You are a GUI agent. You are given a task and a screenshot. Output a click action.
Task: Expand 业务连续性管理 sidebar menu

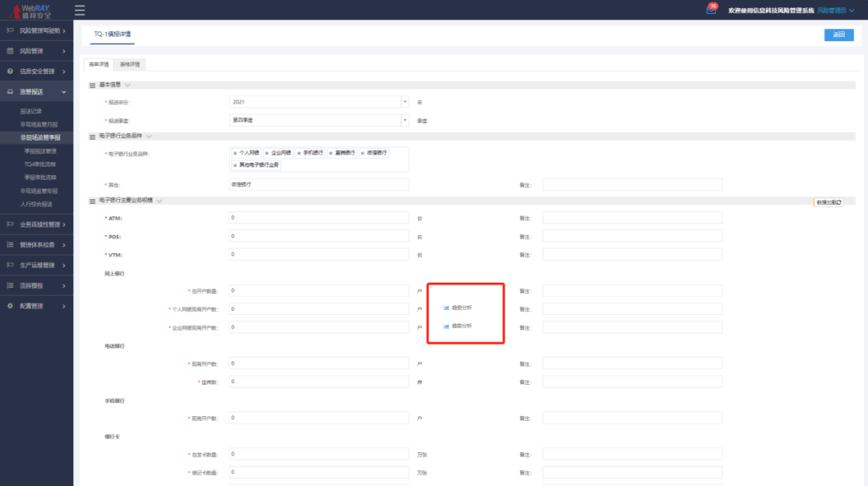43,224
